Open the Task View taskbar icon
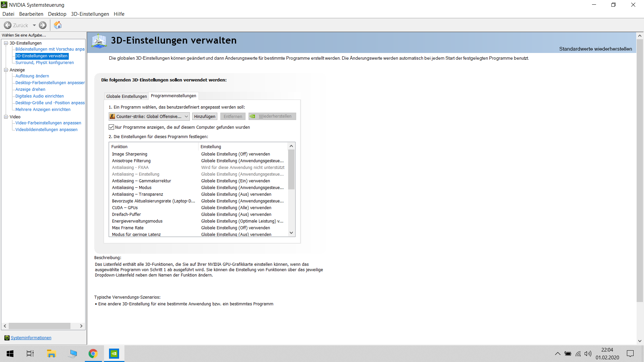 30,354
